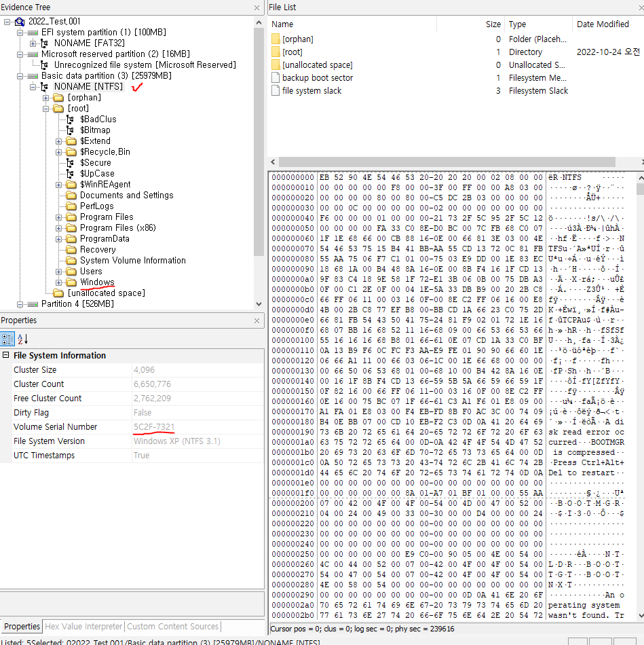644x645 pixels.
Task: Select System Volume Information folder
Action: point(133,261)
